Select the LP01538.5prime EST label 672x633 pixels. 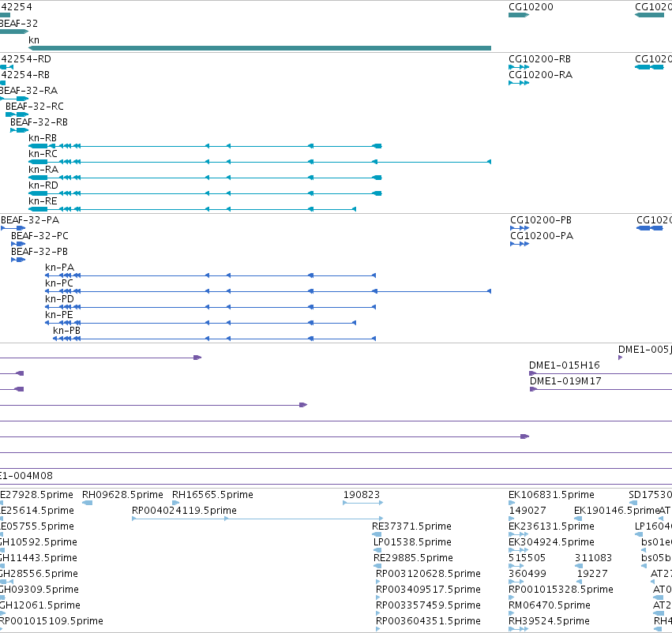[x=412, y=541]
